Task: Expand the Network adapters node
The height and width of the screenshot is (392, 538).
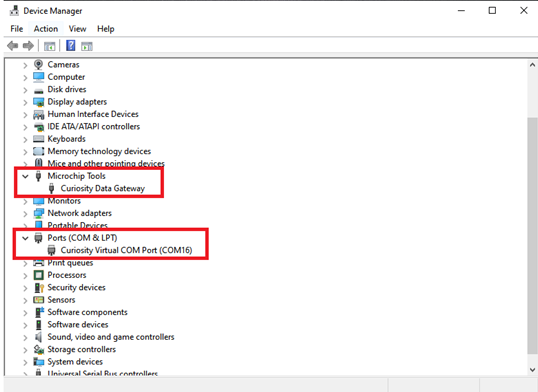Action: click(x=25, y=214)
